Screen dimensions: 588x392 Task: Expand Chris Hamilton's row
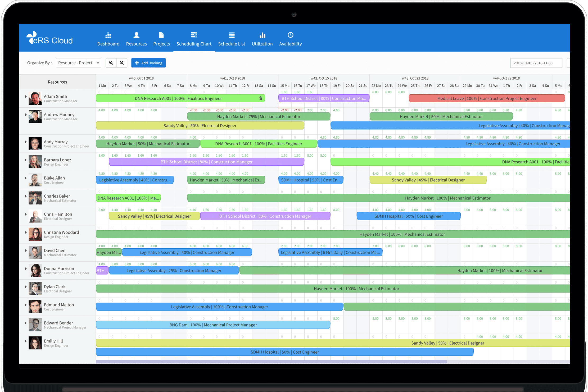click(26, 214)
